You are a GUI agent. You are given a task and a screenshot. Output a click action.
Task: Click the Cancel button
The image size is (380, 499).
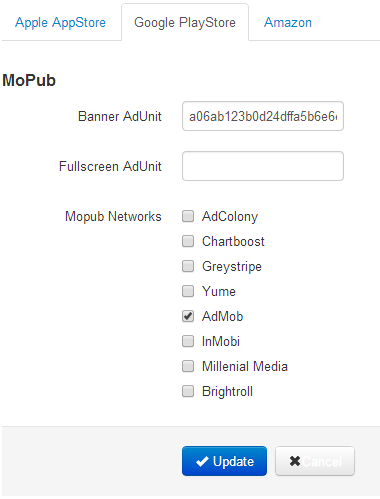[x=315, y=461]
